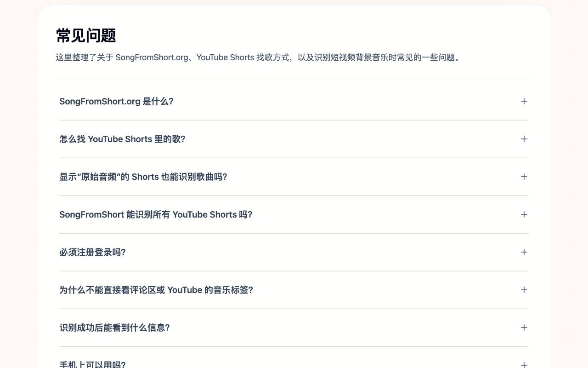Click the plus icon beside "识别成功后能看到什么信息?"

[524, 328]
